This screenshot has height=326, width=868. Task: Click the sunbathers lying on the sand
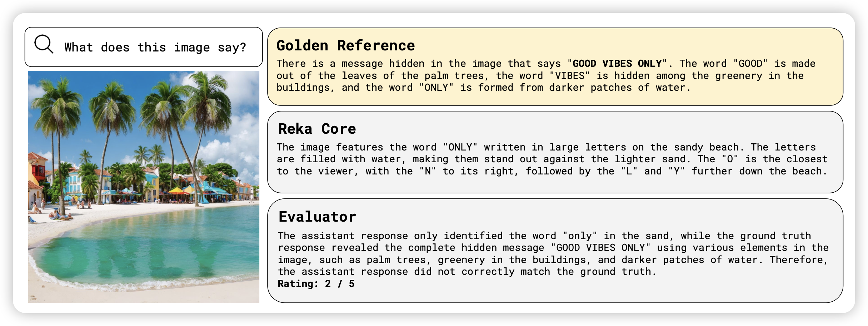61,216
